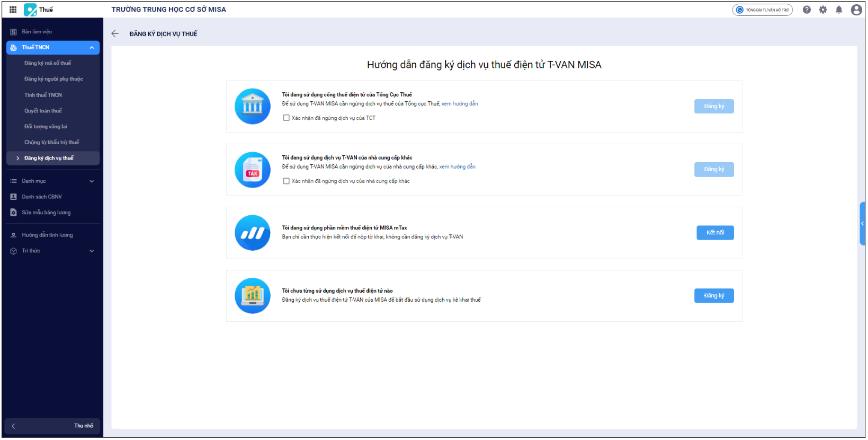The height and width of the screenshot is (440, 868).
Task: Open xem hướng dẫn link for other provider
Action: click(x=457, y=167)
